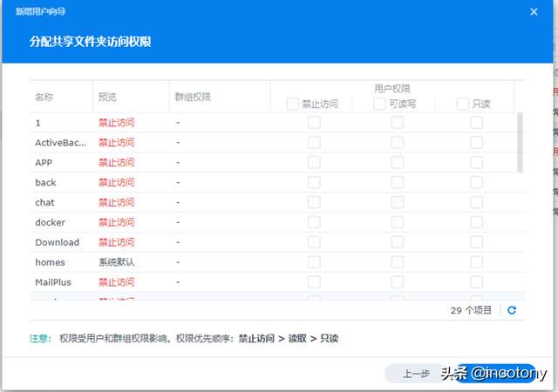
Task: Refresh the shared folder list
Action: [512, 310]
